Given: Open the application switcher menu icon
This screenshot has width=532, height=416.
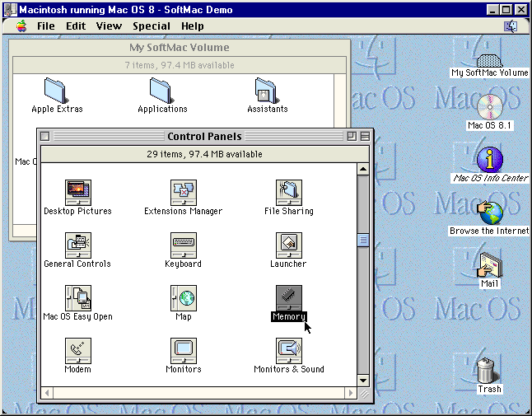Looking at the screenshot, I should point(511,26).
